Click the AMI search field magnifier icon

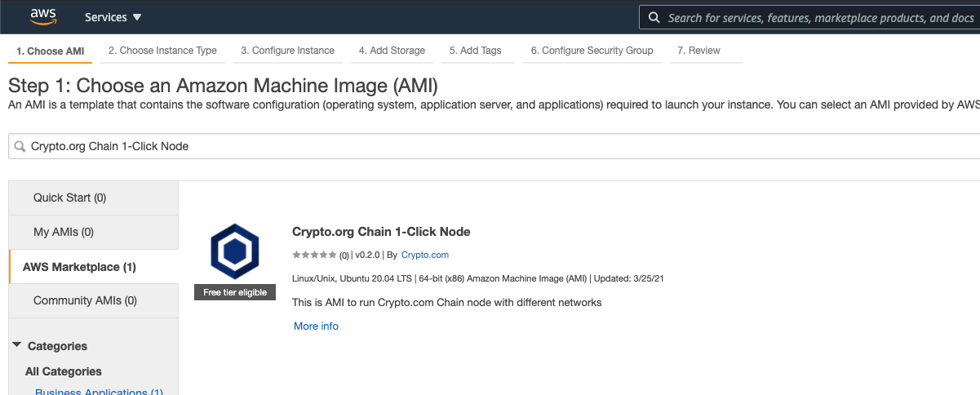(x=20, y=146)
